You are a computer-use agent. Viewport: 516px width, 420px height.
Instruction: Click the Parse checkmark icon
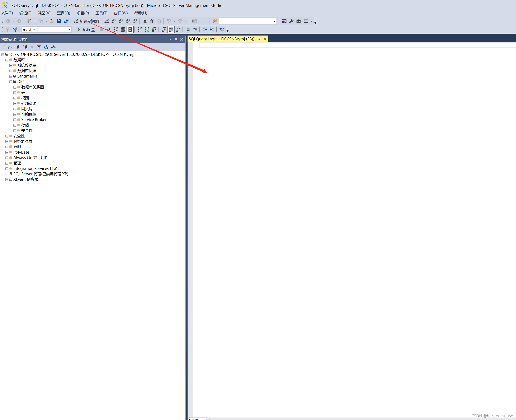[x=109, y=29]
